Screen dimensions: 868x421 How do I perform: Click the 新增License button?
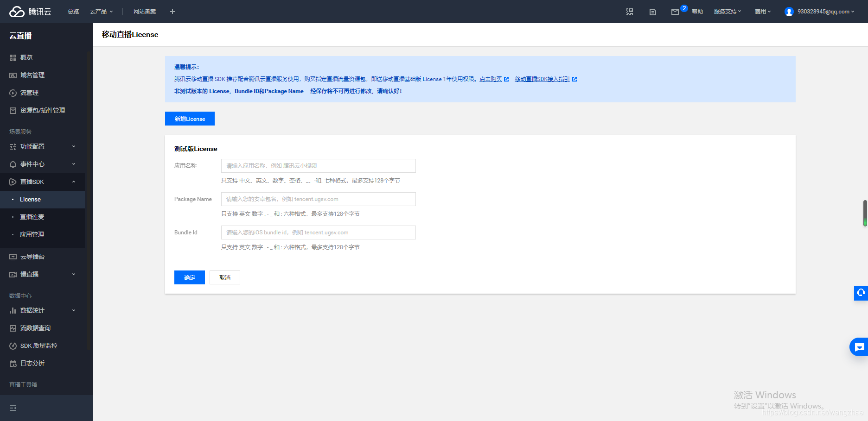point(190,119)
